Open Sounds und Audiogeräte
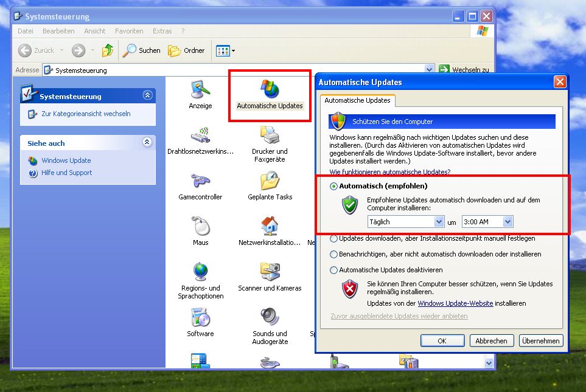Viewport: 586px width, 392px height. coord(270,321)
